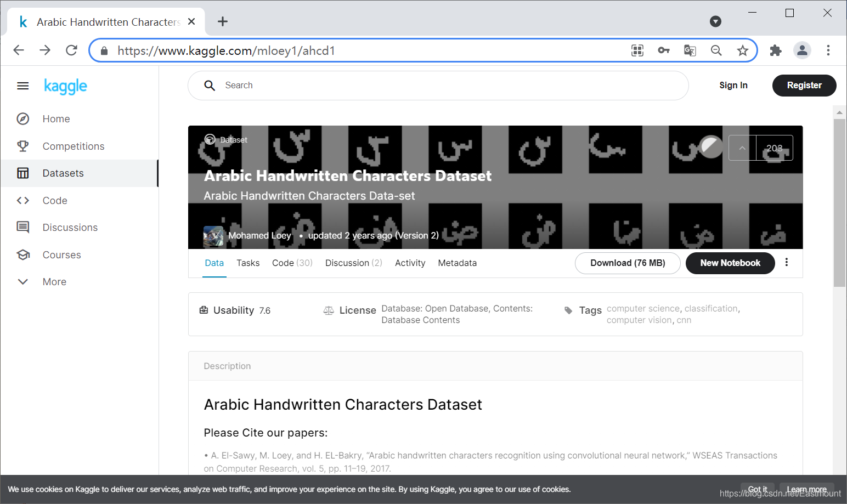The width and height of the screenshot is (847, 504).
Task: Open Mohamed Loey's profile avatar
Action: (213, 236)
